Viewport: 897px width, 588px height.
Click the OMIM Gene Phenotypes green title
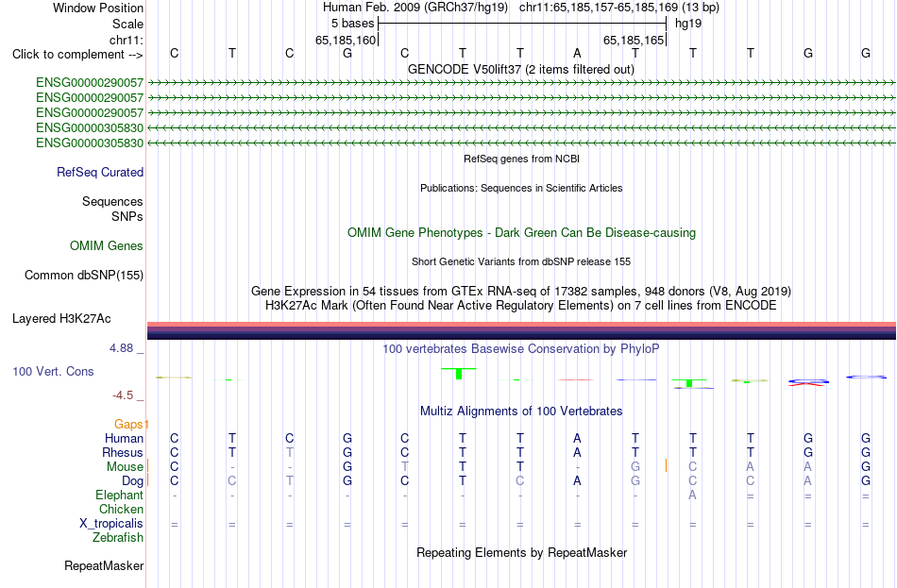522,233
